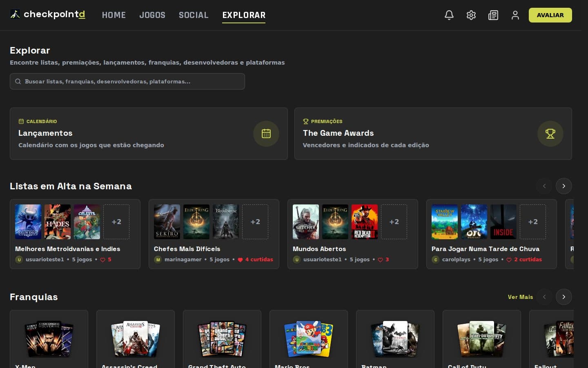Open the user profile icon

click(515, 15)
